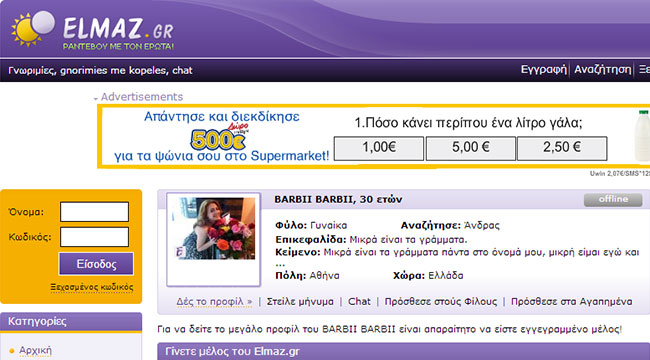Click the Γίνετε μέλος του Elmaz.gr header
The height and width of the screenshot is (360, 650).
403,351
